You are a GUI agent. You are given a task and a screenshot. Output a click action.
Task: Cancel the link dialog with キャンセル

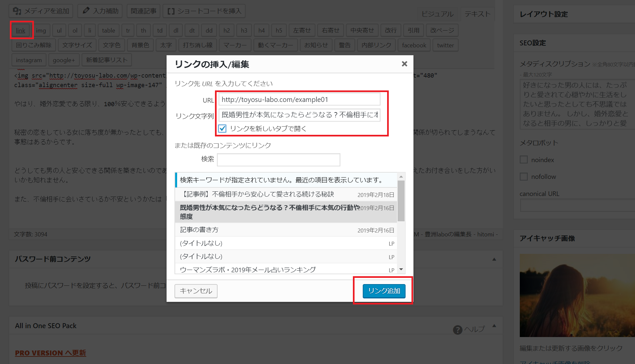click(x=196, y=291)
